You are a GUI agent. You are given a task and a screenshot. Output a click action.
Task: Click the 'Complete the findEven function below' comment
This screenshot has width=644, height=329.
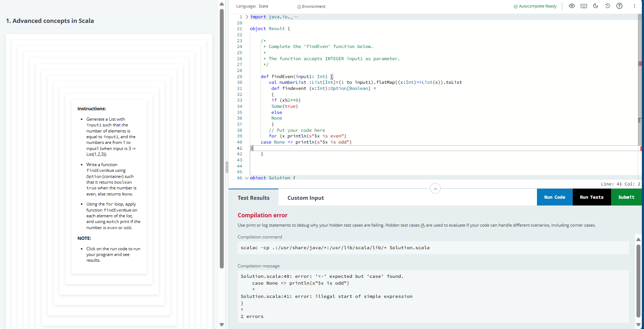point(318,47)
